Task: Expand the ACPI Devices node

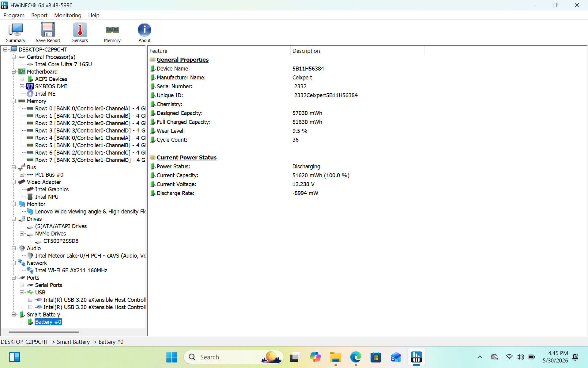Action: coord(22,79)
